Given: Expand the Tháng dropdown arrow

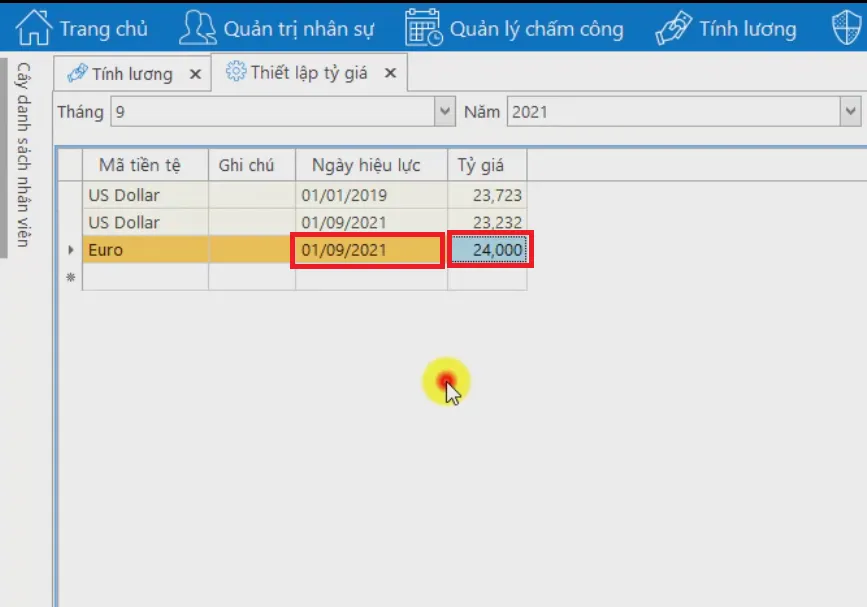Looking at the screenshot, I should click(x=445, y=112).
